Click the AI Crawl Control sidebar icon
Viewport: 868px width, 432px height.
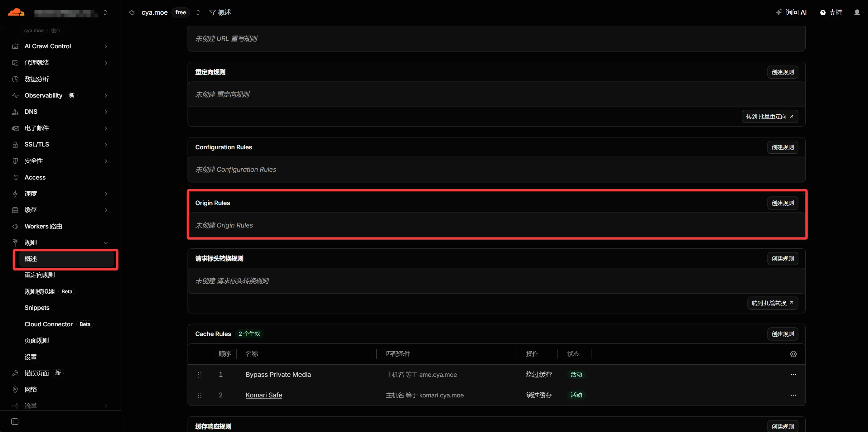point(15,46)
